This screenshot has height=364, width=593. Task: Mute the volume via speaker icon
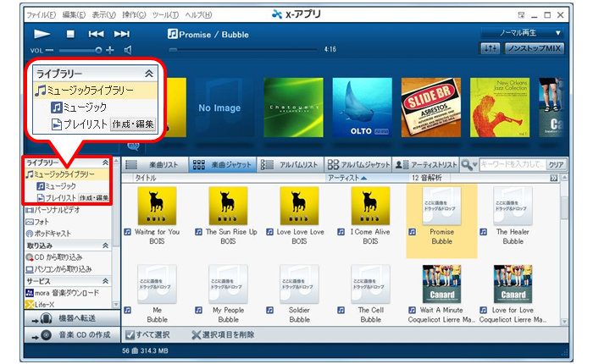pos(126,51)
